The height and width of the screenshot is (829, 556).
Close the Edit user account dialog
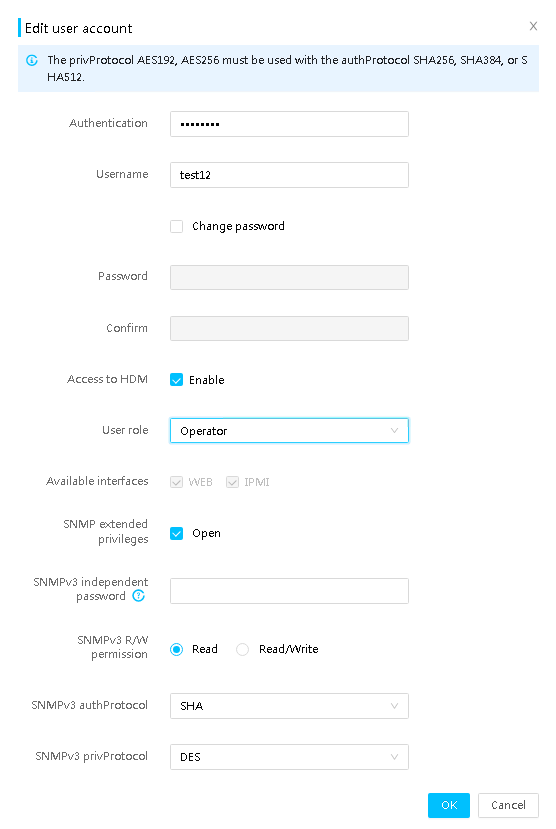point(533,26)
